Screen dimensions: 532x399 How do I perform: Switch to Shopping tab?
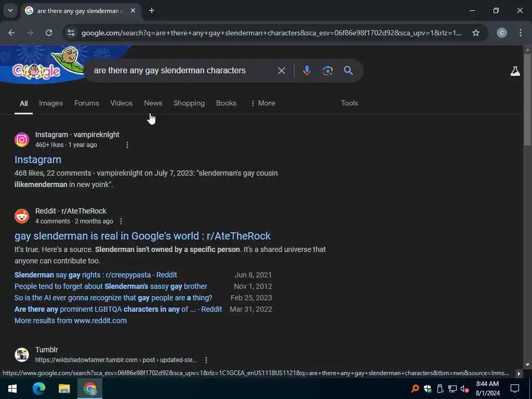pyautogui.click(x=189, y=103)
